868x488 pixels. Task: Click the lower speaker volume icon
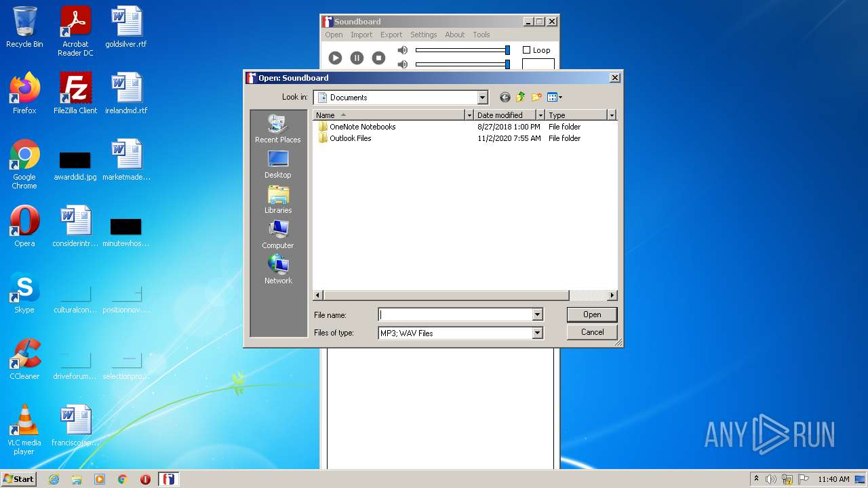click(403, 64)
